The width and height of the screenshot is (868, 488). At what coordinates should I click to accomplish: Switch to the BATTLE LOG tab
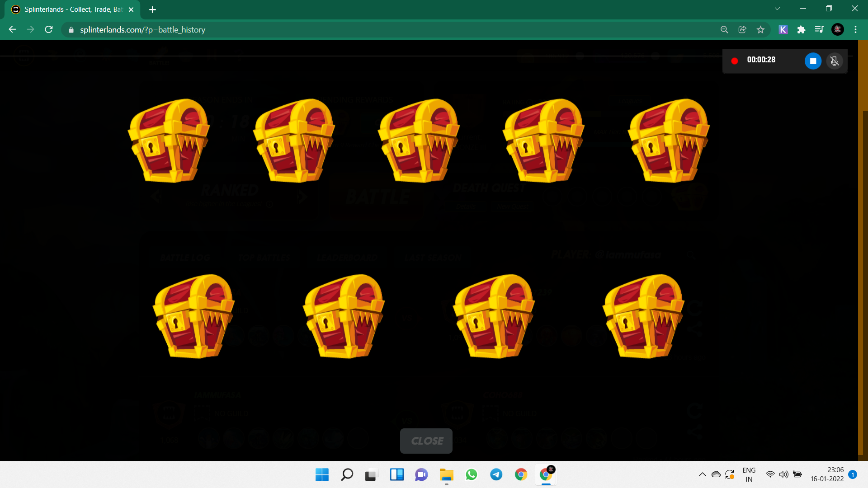(x=185, y=257)
